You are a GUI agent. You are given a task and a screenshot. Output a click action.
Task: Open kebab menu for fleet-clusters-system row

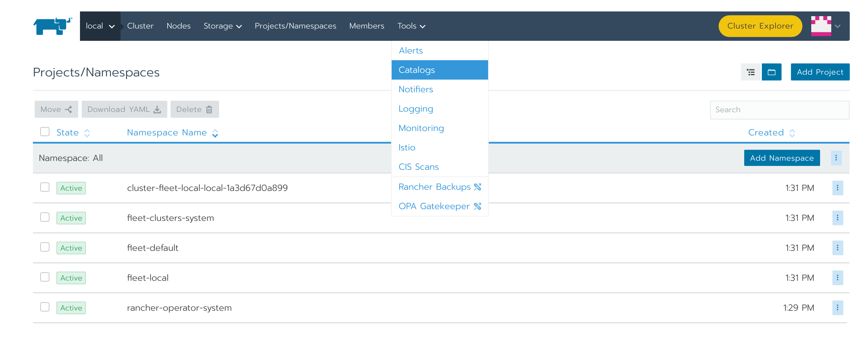(x=837, y=218)
